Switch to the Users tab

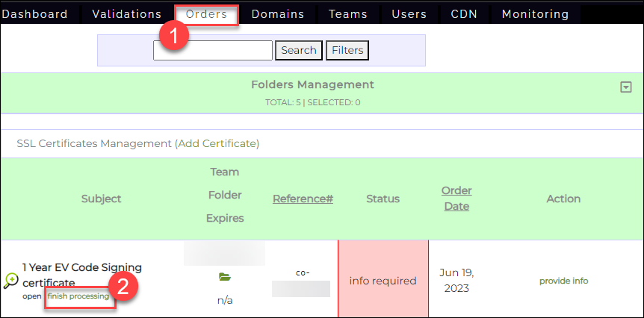click(409, 14)
